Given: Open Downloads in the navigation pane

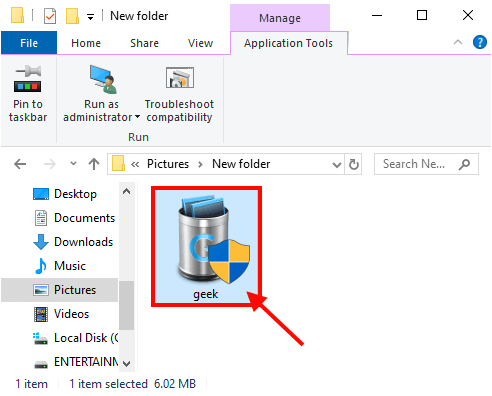Looking at the screenshot, I should click(x=73, y=242).
